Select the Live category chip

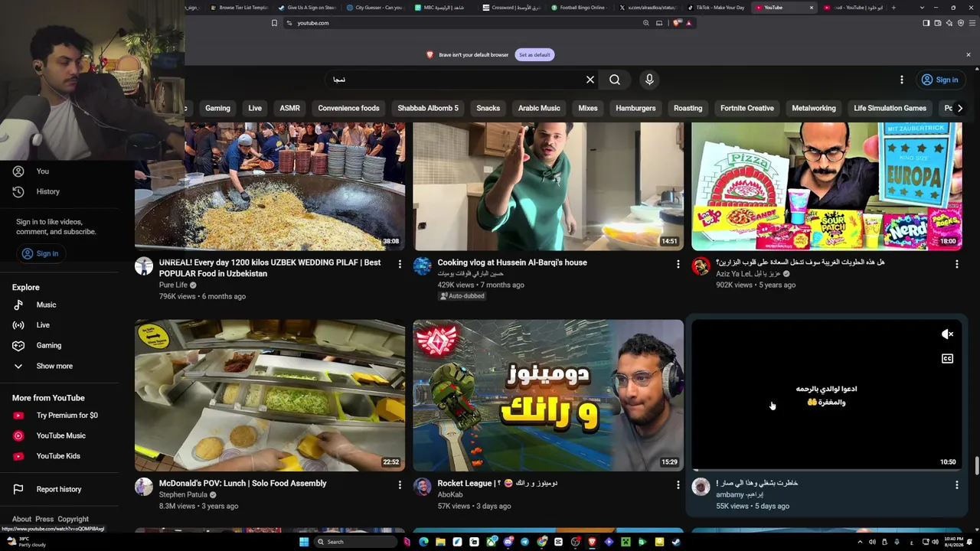click(255, 108)
